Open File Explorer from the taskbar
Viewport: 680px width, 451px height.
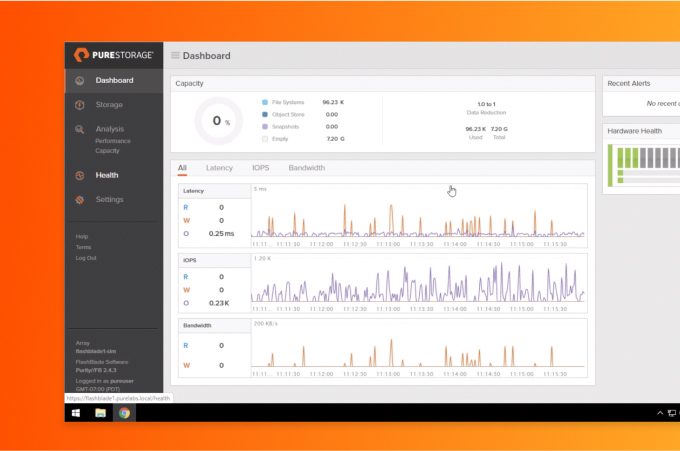tap(100, 412)
